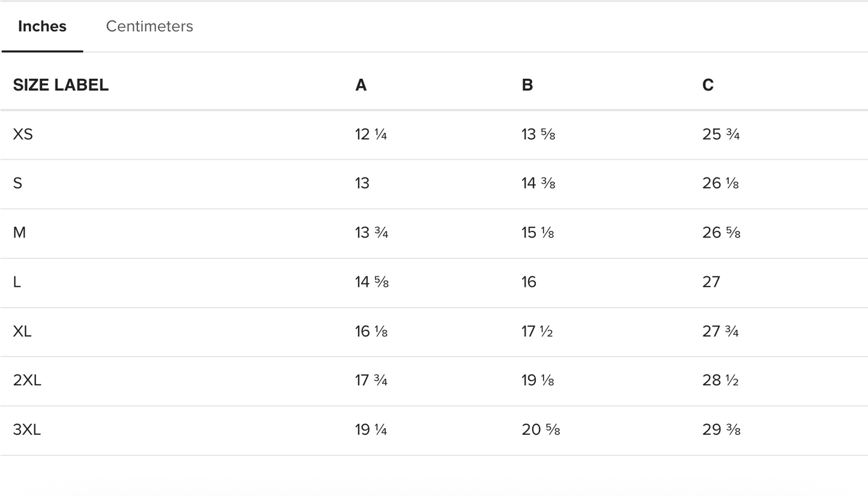The image size is (868, 496).
Task: Select the M value 26 ⅝ in column C
Action: point(721,233)
